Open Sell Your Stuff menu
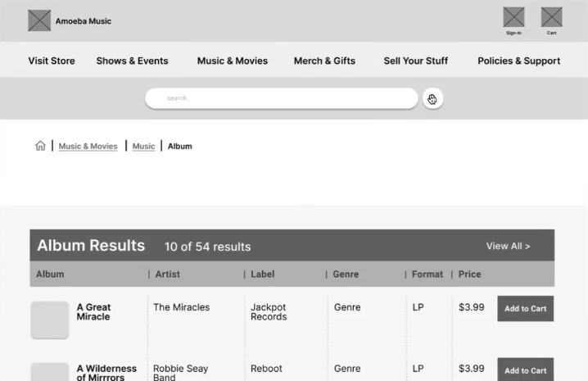 click(x=416, y=61)
